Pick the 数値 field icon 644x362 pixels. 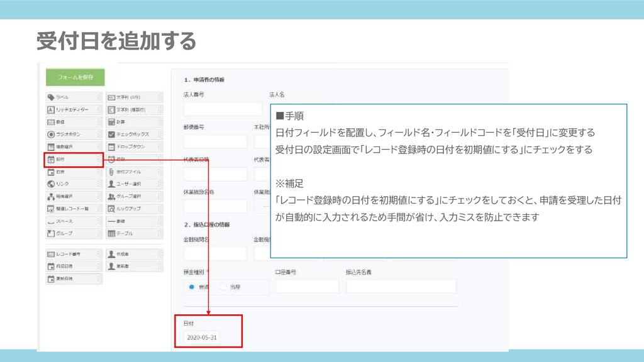51,122
